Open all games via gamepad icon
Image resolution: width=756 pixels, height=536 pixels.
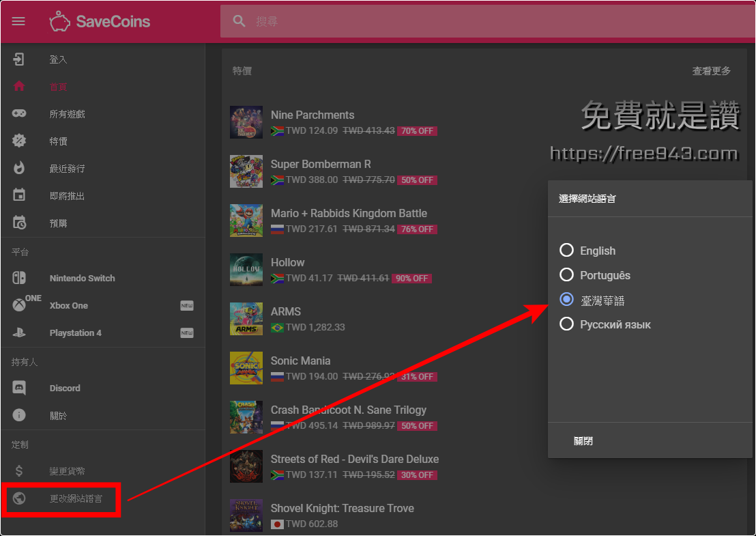[x=19, y=113]
